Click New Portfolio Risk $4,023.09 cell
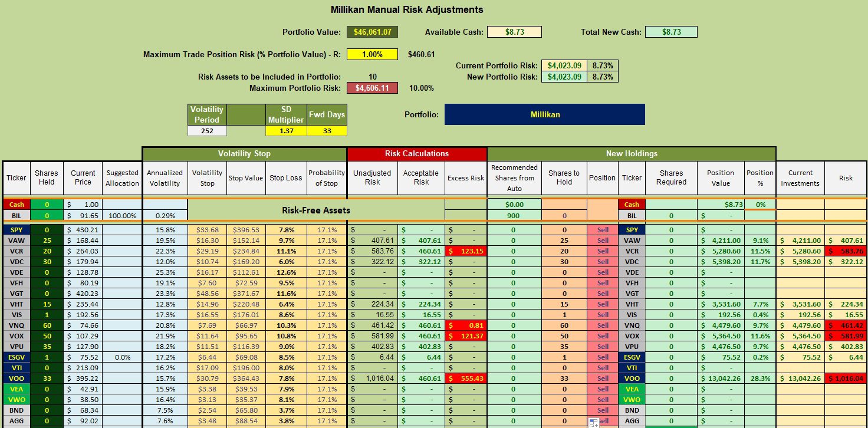This screenshot has width=868, height=428. [564, 77]
